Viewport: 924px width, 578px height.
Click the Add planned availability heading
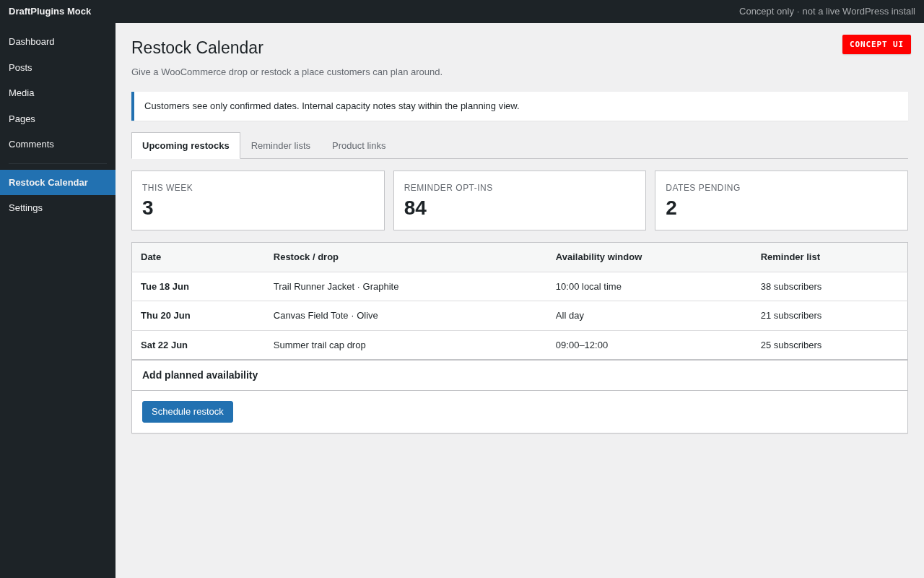pyautogui.click(x=200, y=376)
